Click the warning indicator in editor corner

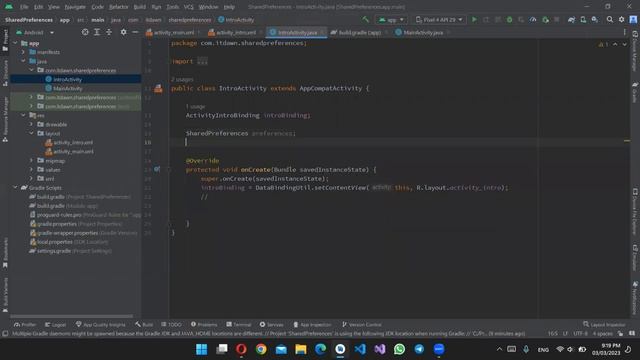pos(603,44)
